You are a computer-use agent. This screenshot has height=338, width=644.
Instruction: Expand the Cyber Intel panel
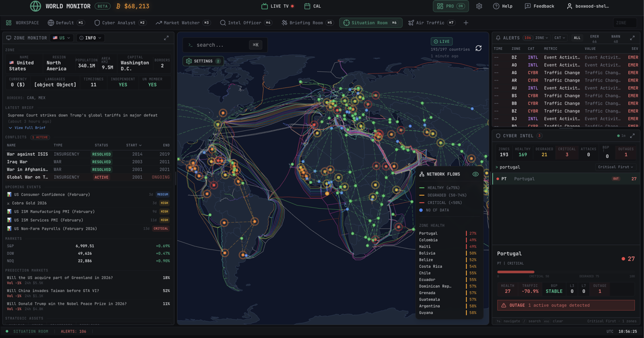(x=632, y=136)
